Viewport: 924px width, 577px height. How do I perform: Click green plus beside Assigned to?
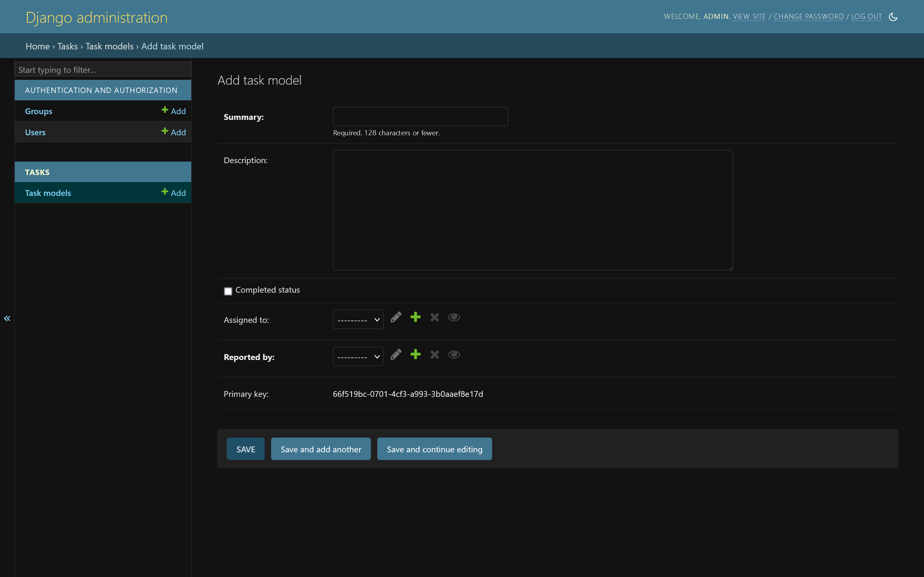click(415, 317)
